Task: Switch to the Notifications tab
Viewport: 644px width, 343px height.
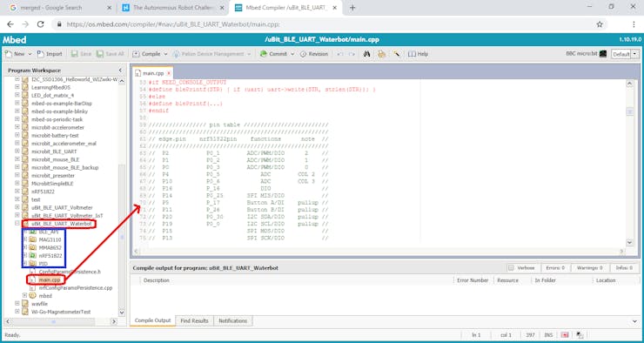Action: click(233, 320)
